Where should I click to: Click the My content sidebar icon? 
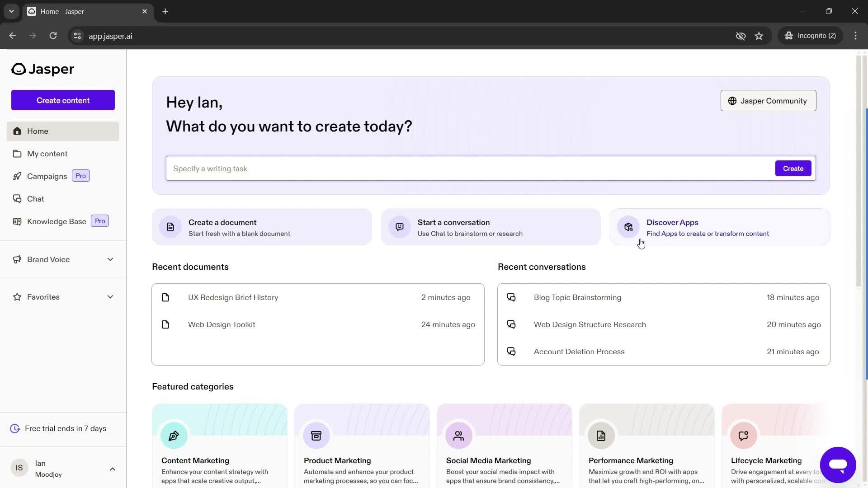(x=17, y=153)
